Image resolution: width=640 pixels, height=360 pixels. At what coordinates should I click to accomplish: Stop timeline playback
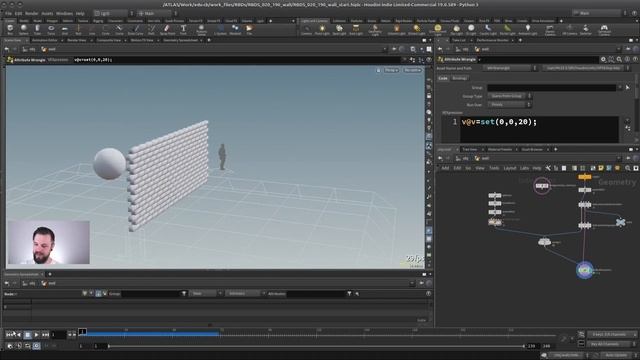[x=28, y=335]
